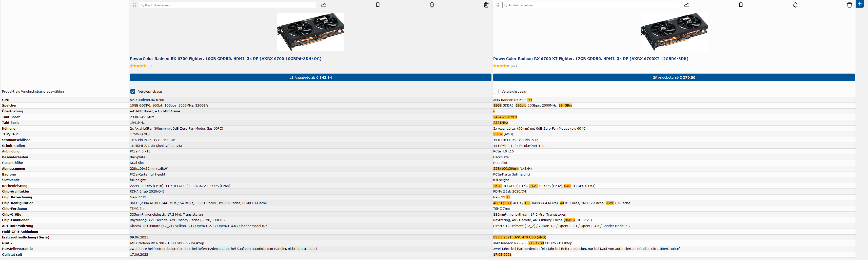Viewport: 868px width, 260px height.
Task: Grab drag handle of RX 6700 10GB column
Action: pos(134,5)
